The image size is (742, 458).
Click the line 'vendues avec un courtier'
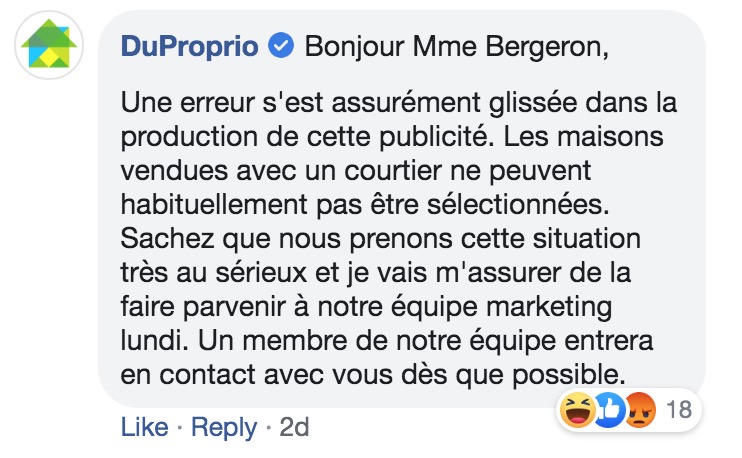pos(356,171)
